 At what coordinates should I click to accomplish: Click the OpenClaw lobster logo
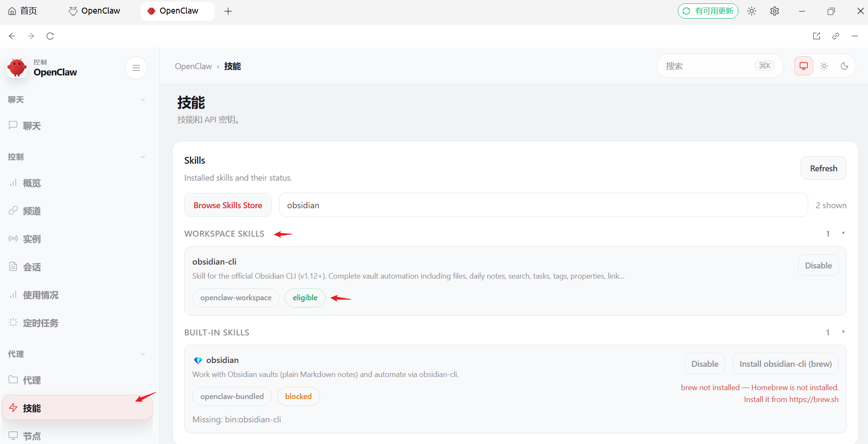(x=17, y=67)
